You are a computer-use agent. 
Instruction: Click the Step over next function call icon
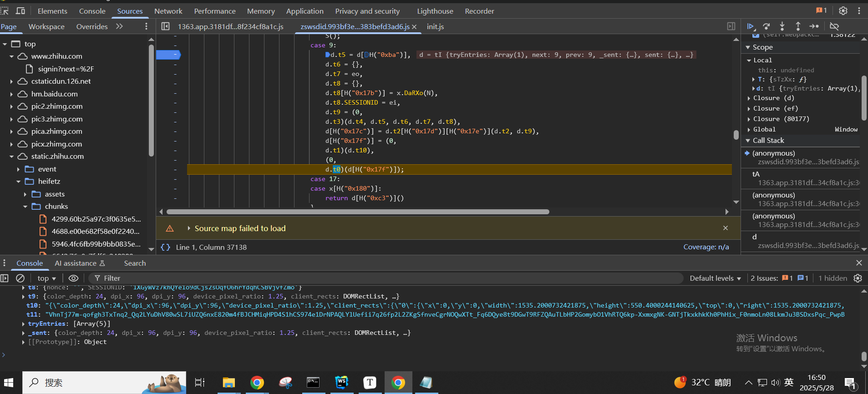tap(766, 26)
